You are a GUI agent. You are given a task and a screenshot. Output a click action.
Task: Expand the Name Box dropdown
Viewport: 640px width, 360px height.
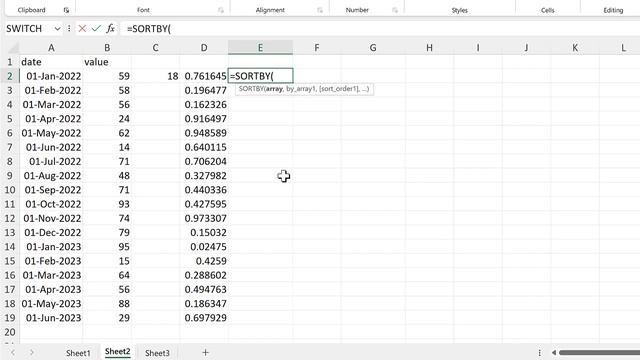(58, 29)
